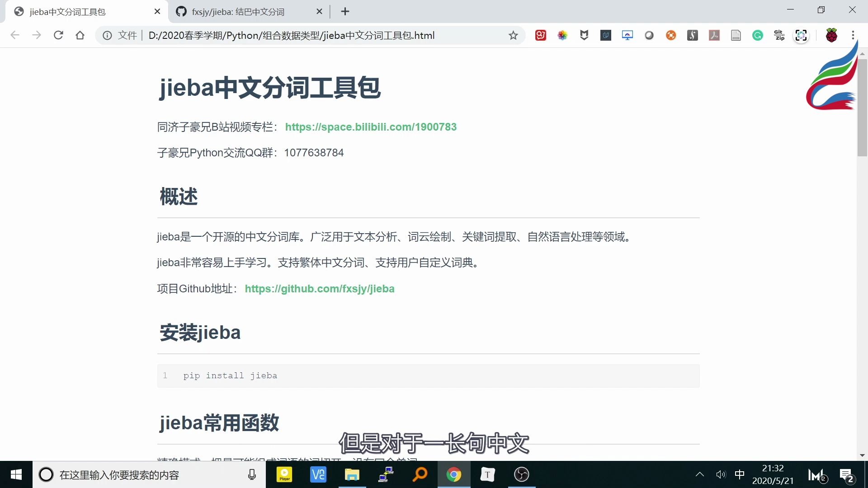Reload the current page
The width and height of the screenshot is (868, 488).
tap(58, 35)
